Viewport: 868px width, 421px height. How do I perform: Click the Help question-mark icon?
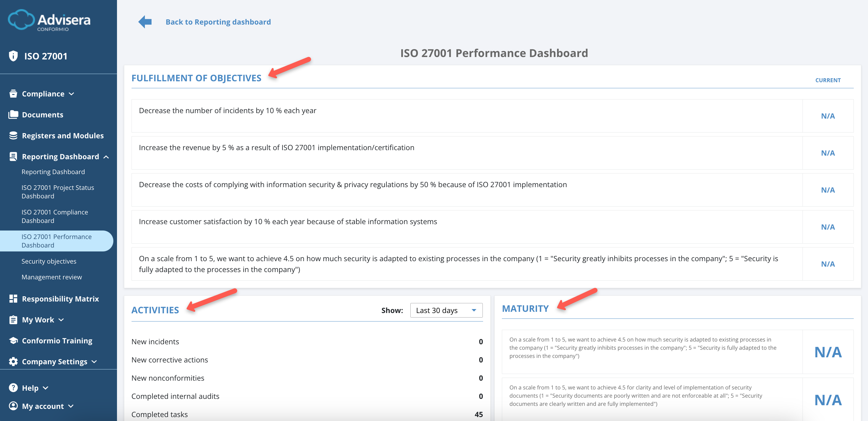[13, 388]
